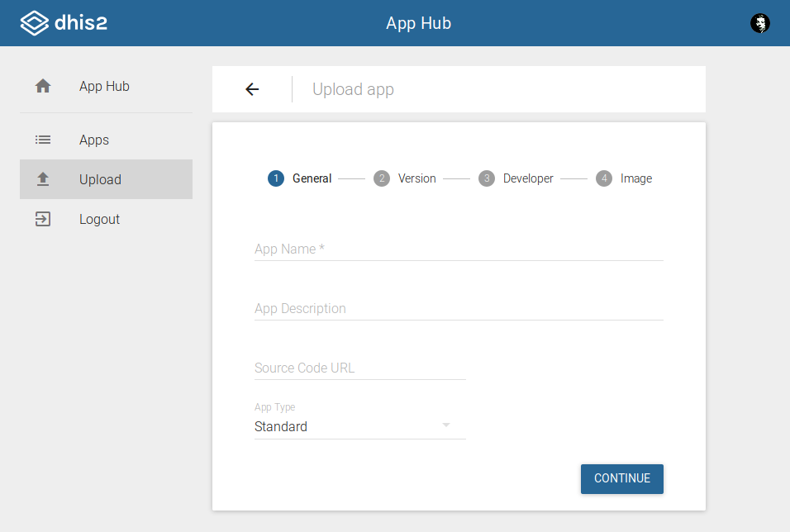Select step 3 circle for Developer
The height and width of the screenshot is (532, 790).
point(486,178)
